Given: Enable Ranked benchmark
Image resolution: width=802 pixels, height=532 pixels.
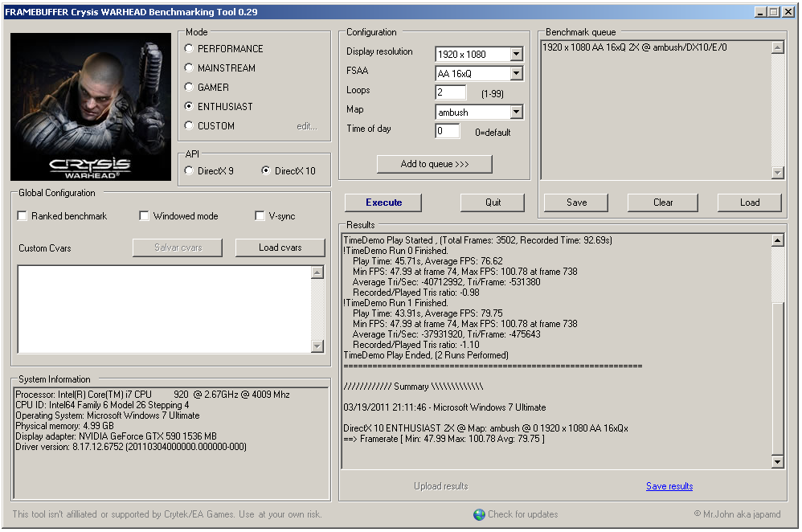Looking at the screenshot, I should (22, 215).
